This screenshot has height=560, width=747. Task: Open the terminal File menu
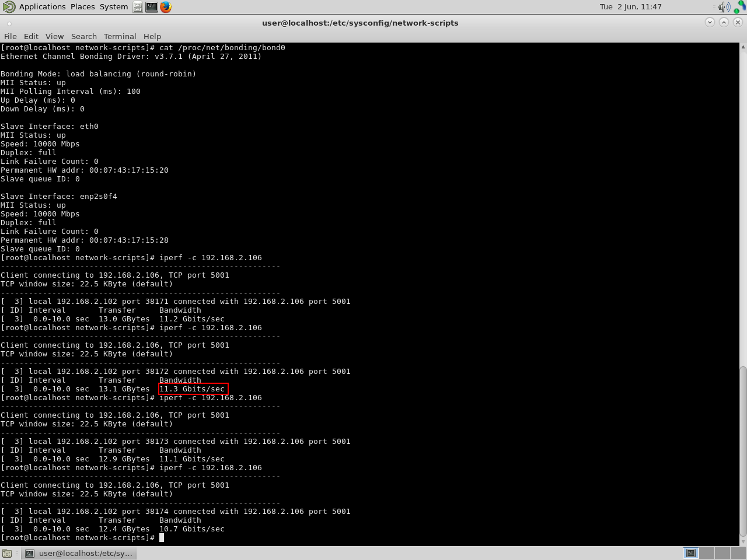coord(11,36)
